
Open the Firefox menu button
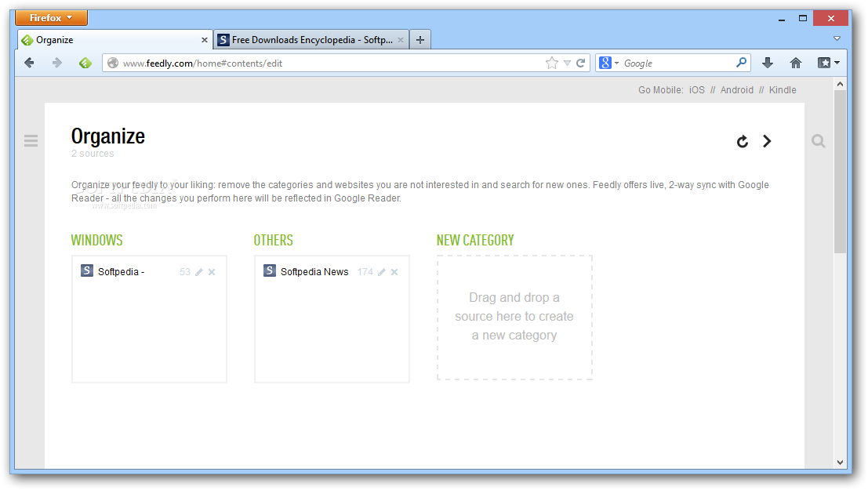pyautogui.click(x=51, y=18)
